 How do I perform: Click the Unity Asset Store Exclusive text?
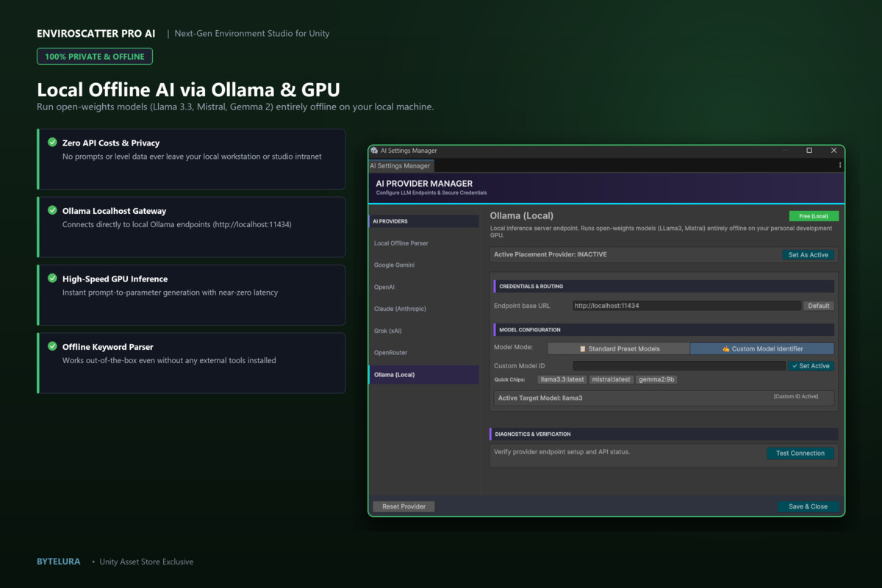[x=146, y=562]
